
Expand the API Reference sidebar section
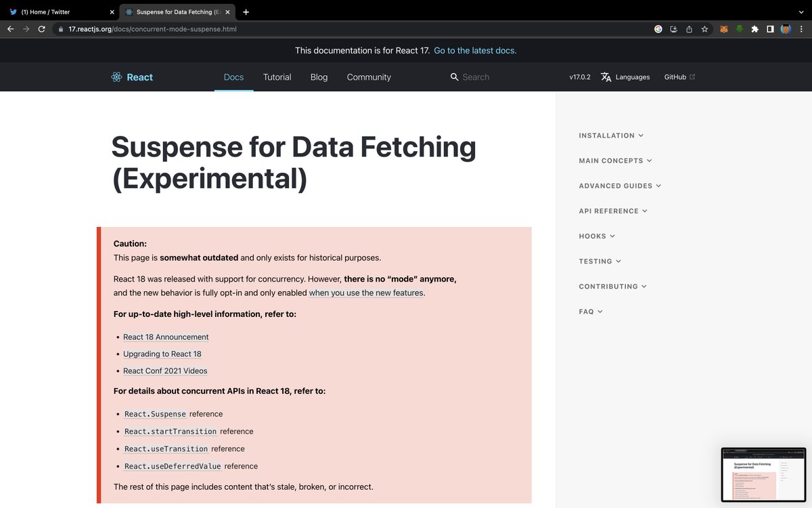(x=613, y=211)
